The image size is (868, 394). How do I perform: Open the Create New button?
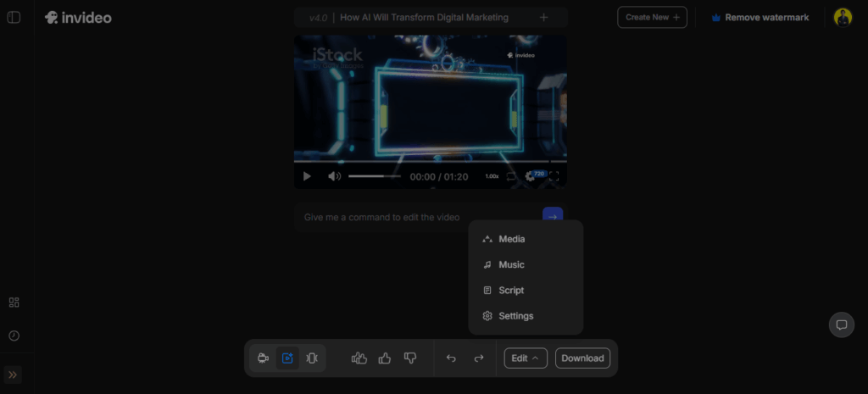point(651,17)
